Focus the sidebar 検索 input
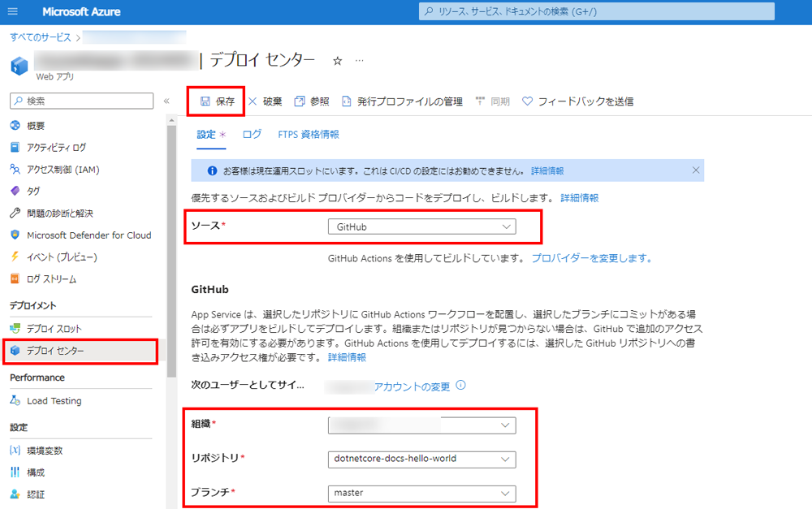Viewport: 812px width, 509px height. [x=82, y=101]
